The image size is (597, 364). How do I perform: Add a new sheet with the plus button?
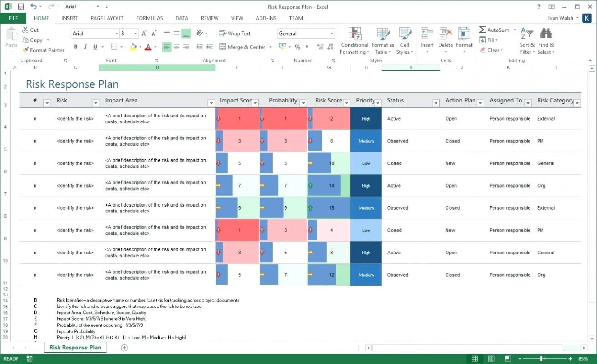(x=124, y=348)
